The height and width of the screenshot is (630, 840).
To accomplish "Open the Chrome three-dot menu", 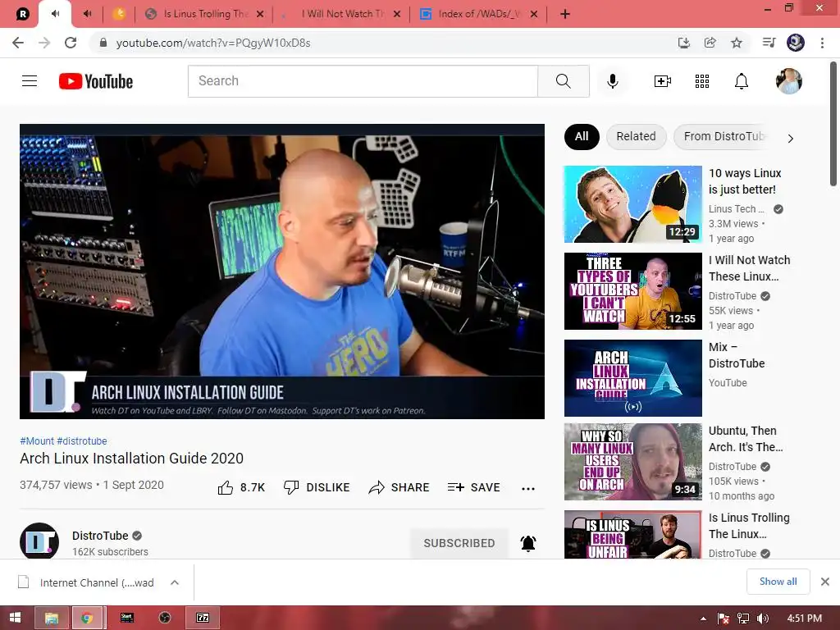I will [822, 43].
